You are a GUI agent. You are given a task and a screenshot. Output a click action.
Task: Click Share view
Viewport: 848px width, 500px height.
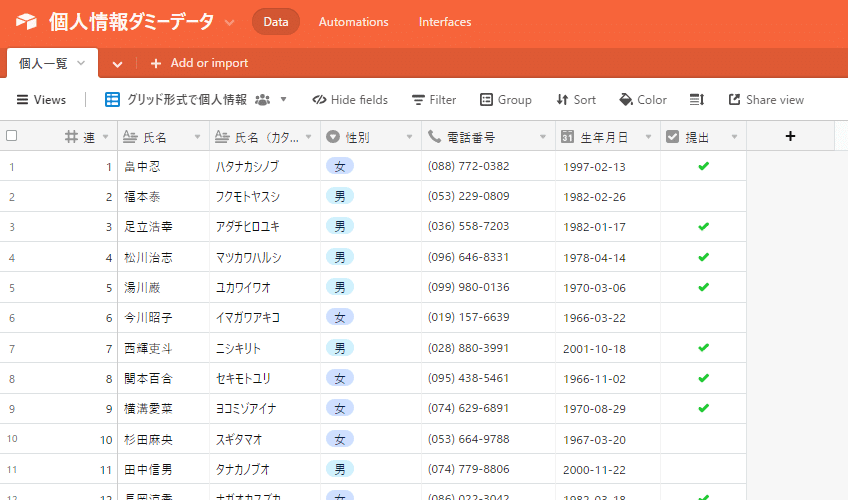coord(766,99)
